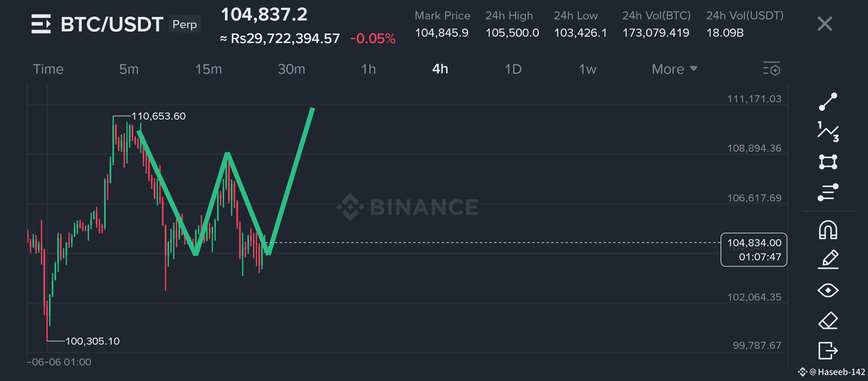The width and height of the screenshot is (868, 381).
Task: Select the Time line chart view
Action: tap(48, 69)
